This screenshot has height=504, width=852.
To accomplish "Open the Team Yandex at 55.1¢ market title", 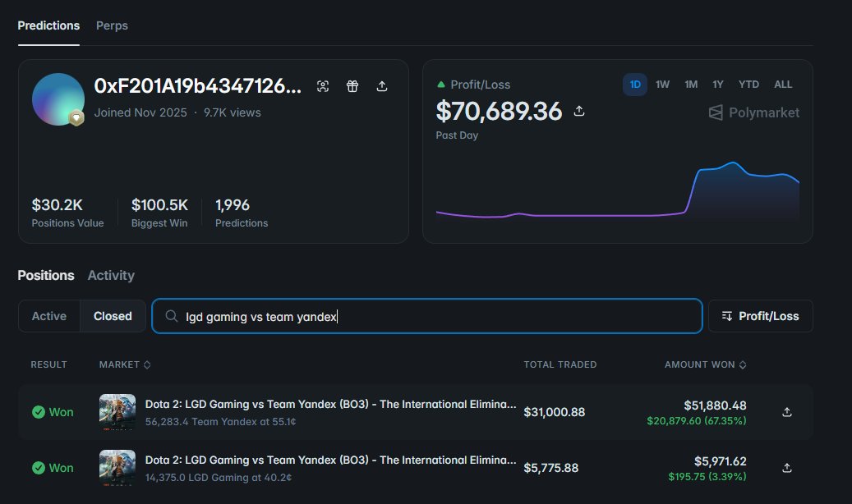I will 330,404.
